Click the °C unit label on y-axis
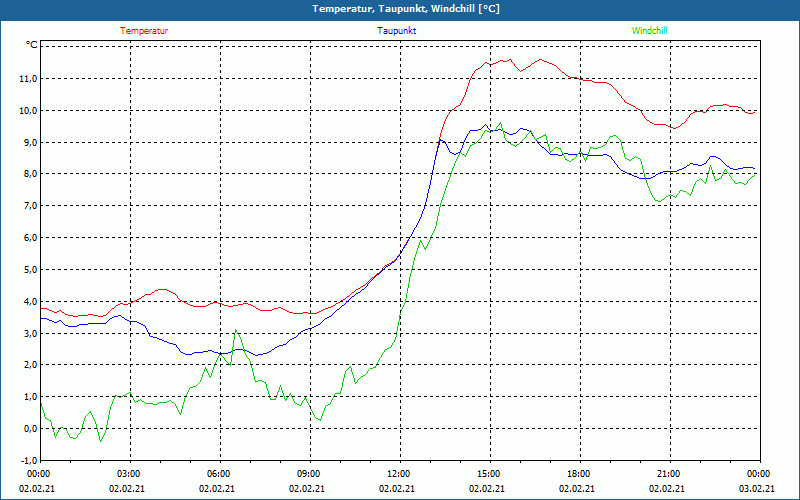This screenshot has width=800, height=500. click(x=32, y=45)
